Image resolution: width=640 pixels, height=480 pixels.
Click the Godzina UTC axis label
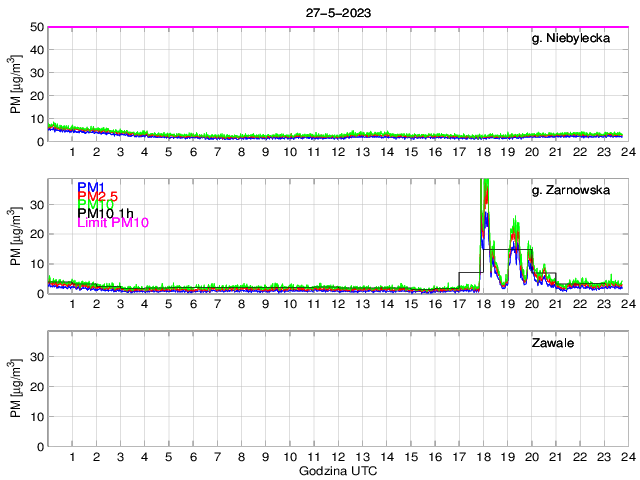(337, 471)
